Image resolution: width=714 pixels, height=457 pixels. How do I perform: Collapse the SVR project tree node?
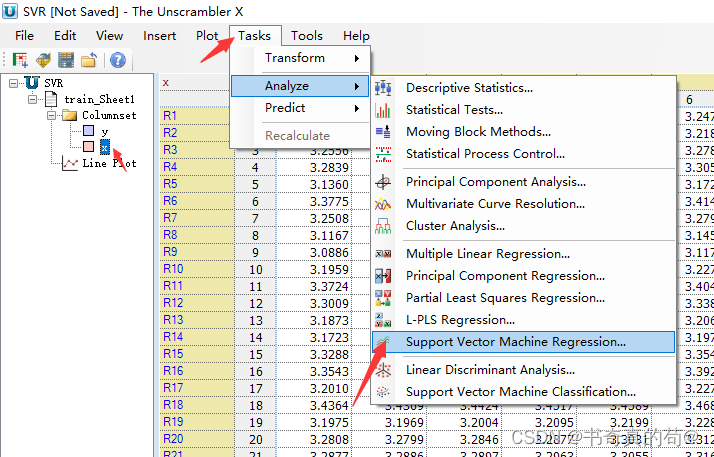(x=13, y=83)
